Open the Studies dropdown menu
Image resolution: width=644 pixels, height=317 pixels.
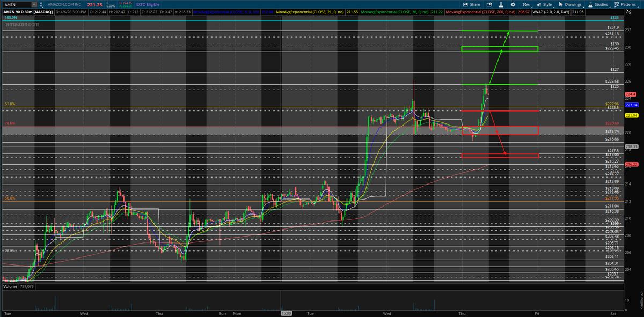pyautogui.click(x=598, y=4)
